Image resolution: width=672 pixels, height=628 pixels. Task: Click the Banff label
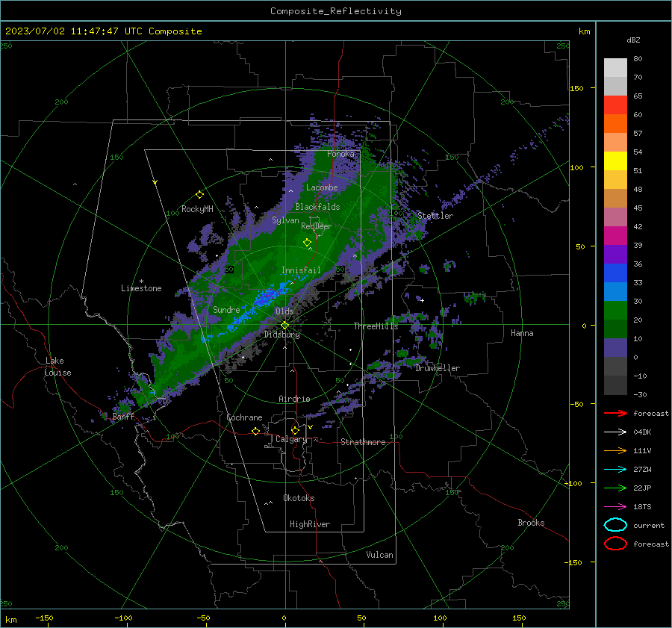[x=123, y=417]
